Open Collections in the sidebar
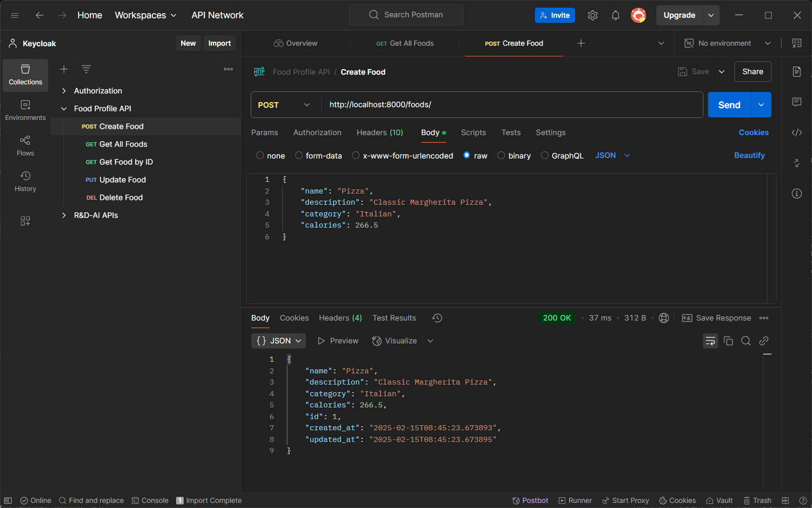 coord(25,75)
